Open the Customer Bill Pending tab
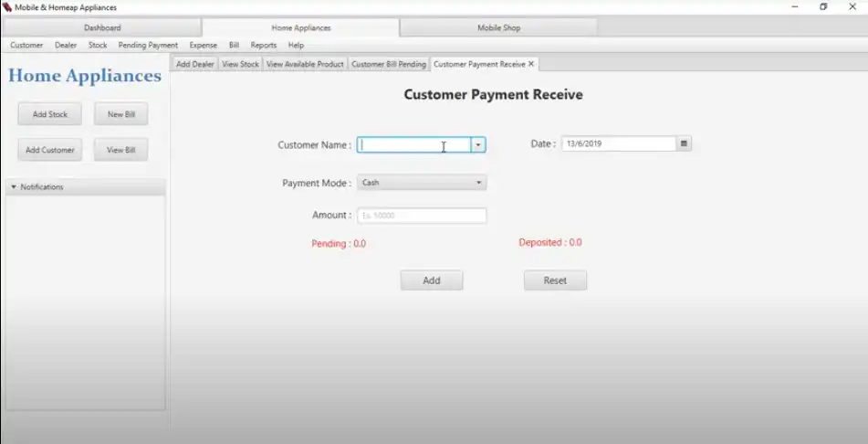Image resolution: width=868 pixels, height=444 pixels. click(389, 64)
